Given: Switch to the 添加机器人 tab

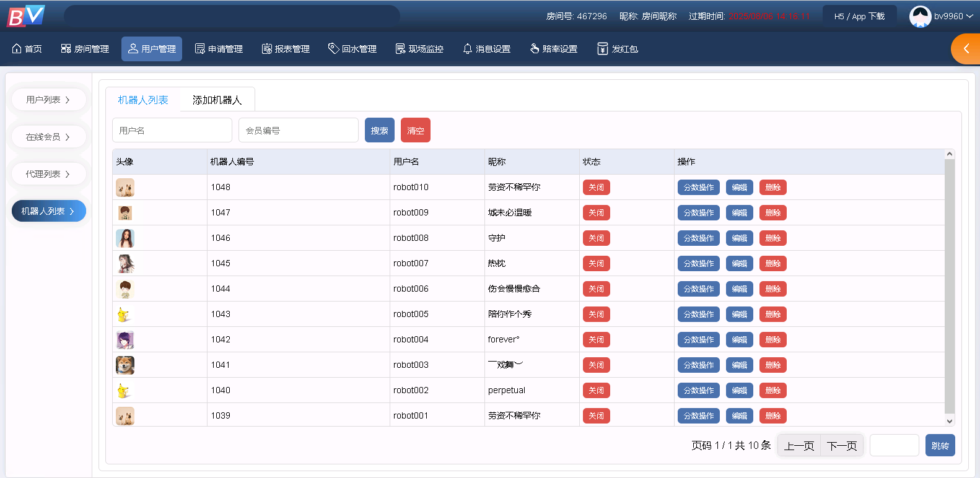Looking at the screenshot, I should click(217, 100).
